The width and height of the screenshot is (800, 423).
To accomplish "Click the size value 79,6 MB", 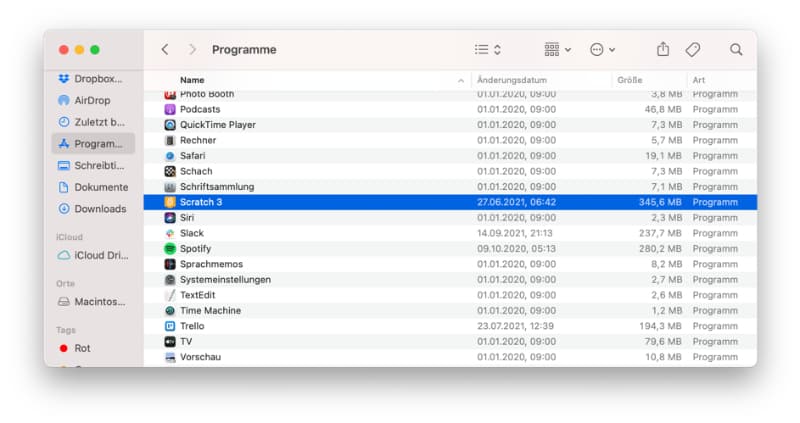I will click(663, 341).
